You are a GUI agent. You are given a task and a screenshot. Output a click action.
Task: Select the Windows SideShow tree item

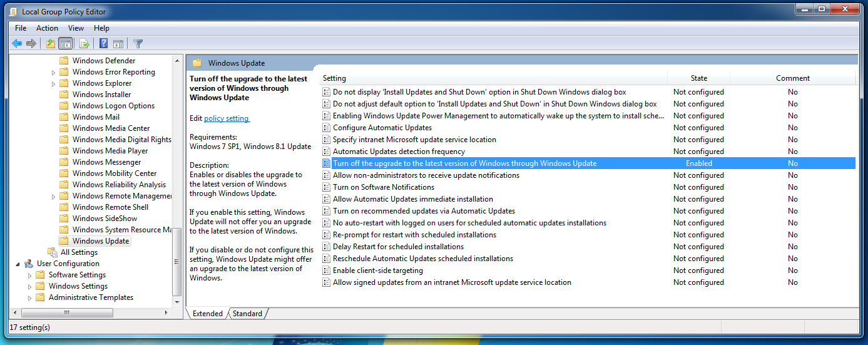pos(105,219)
